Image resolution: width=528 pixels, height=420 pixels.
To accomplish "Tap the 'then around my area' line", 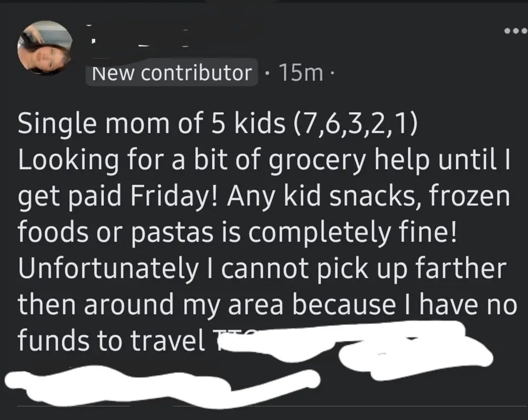I will tap(267, 305).
